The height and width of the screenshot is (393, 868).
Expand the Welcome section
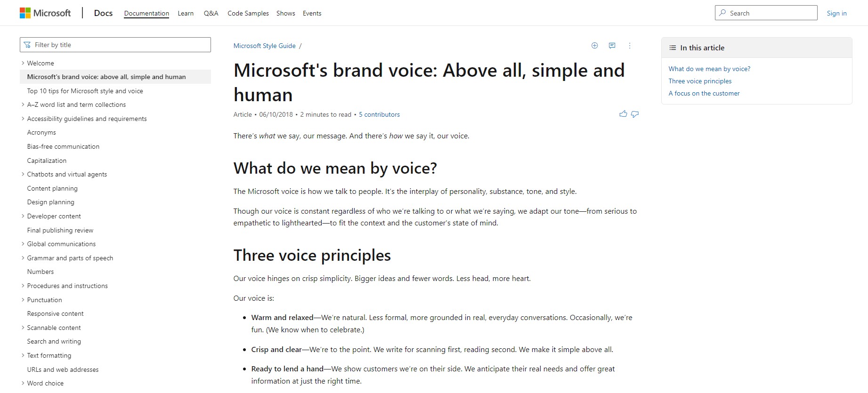click(x=23, y=63)
